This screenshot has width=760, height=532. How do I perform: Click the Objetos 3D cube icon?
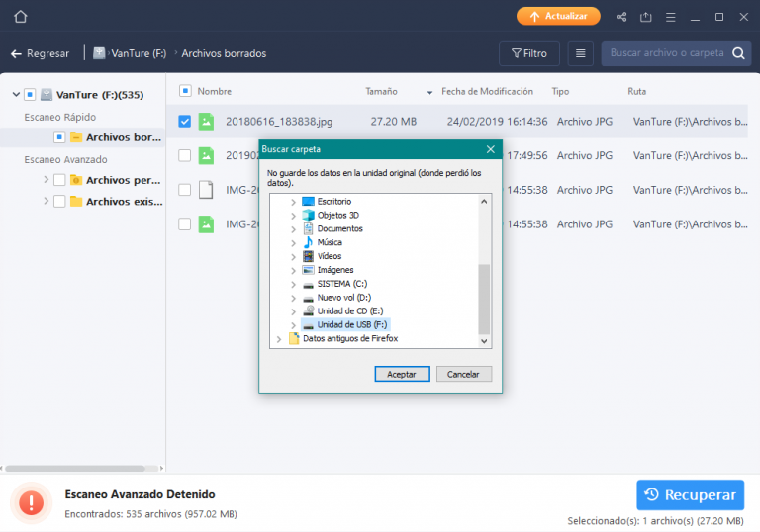point(309,215)
